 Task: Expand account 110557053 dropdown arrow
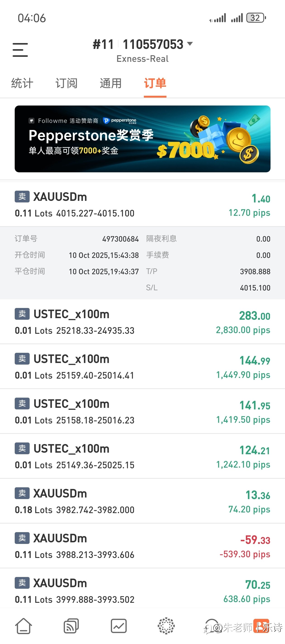(x=190, y=44)
